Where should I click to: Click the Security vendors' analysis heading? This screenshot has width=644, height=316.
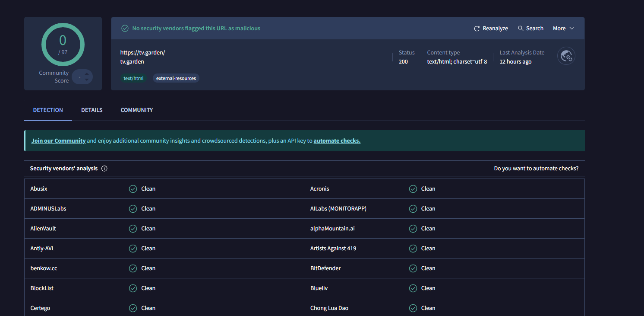64,169
